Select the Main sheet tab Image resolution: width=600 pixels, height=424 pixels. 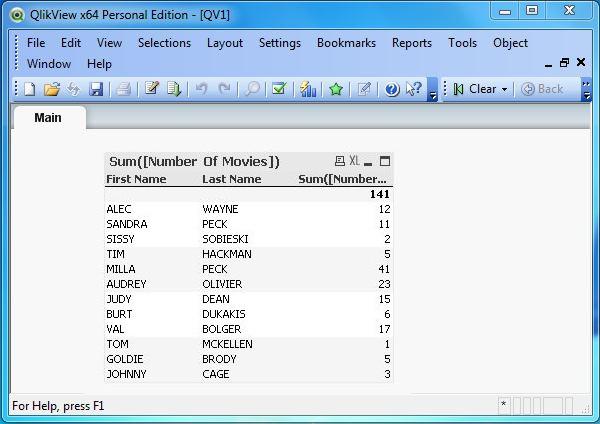coord(48,118)
